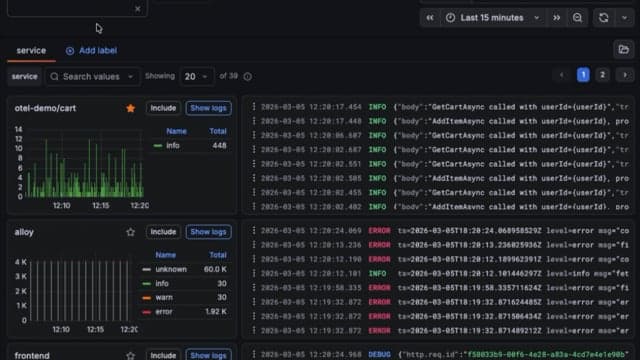Unfavorite the otel-demo/cart service star
Image resolution: width=640 pixels, height=360 pixels.
[130, 108]
